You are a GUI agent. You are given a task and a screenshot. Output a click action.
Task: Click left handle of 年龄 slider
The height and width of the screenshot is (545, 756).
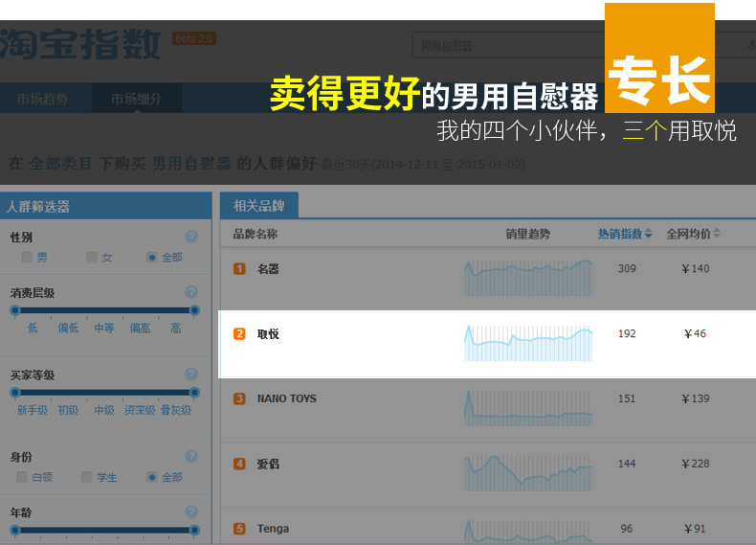(15, 530)
